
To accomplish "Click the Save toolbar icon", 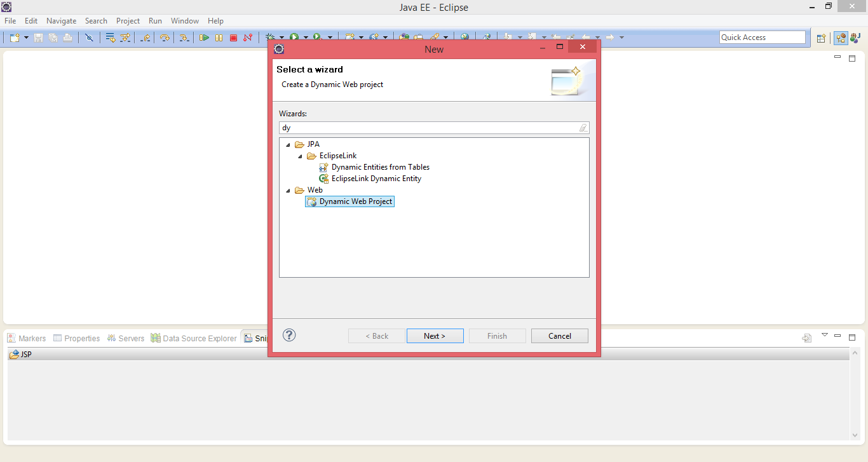I will (38, 37).
